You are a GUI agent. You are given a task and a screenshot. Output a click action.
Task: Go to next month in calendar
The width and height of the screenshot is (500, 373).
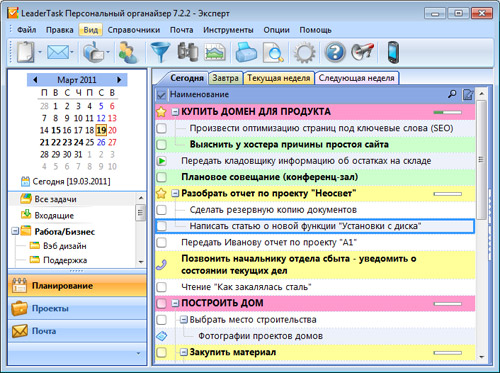(119, 80)
